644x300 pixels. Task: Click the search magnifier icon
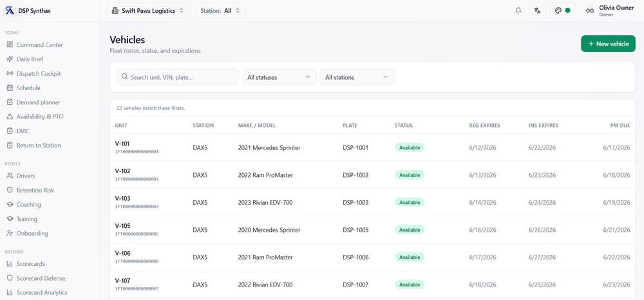point(124,77)
